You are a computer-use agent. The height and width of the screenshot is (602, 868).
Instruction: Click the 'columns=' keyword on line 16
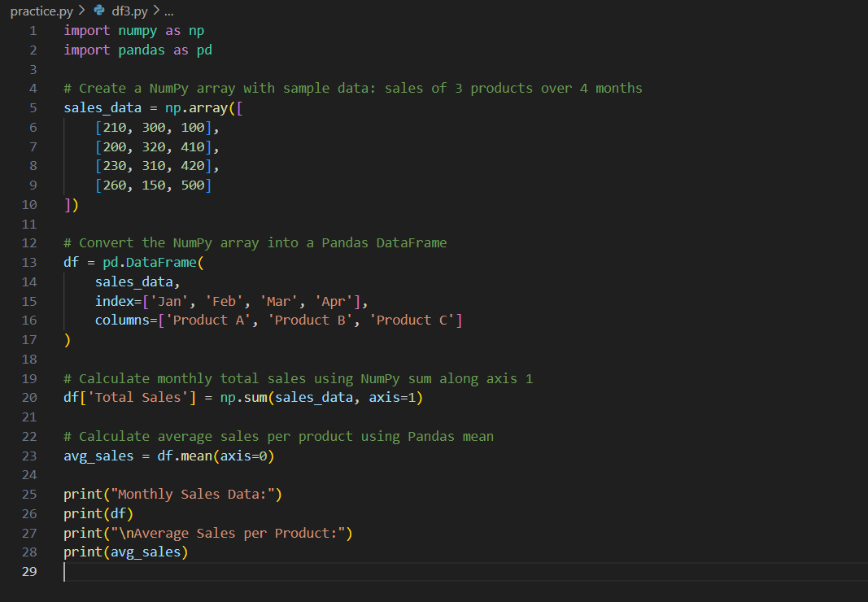(126, 320)
